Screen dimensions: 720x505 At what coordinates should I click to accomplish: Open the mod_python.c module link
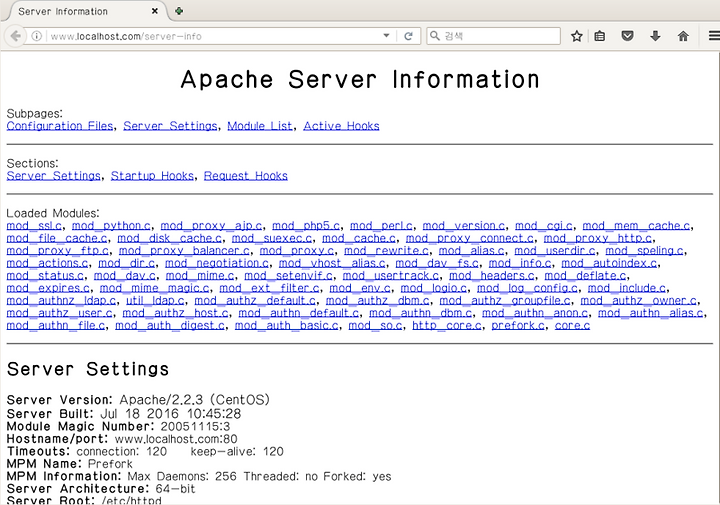[111, 226]
